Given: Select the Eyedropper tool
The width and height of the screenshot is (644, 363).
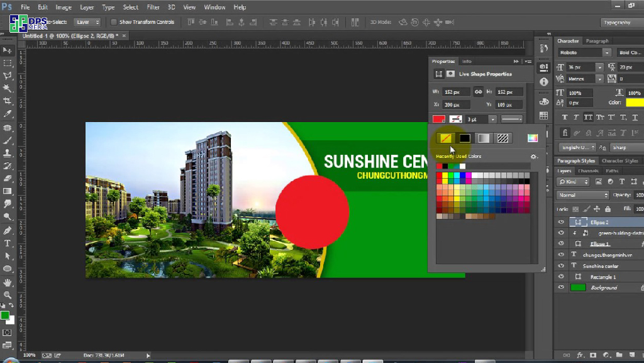Looking at the screenshot, I should [x=8, y=114].
